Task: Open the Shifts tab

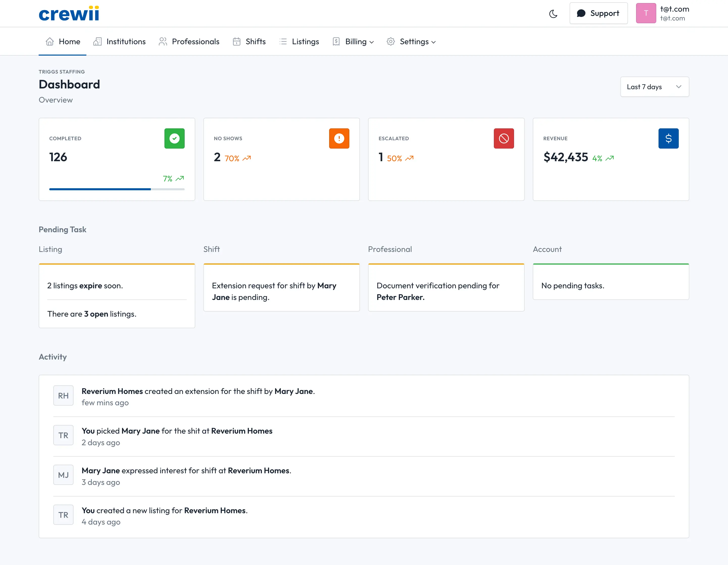Action: tap(249, 42)
